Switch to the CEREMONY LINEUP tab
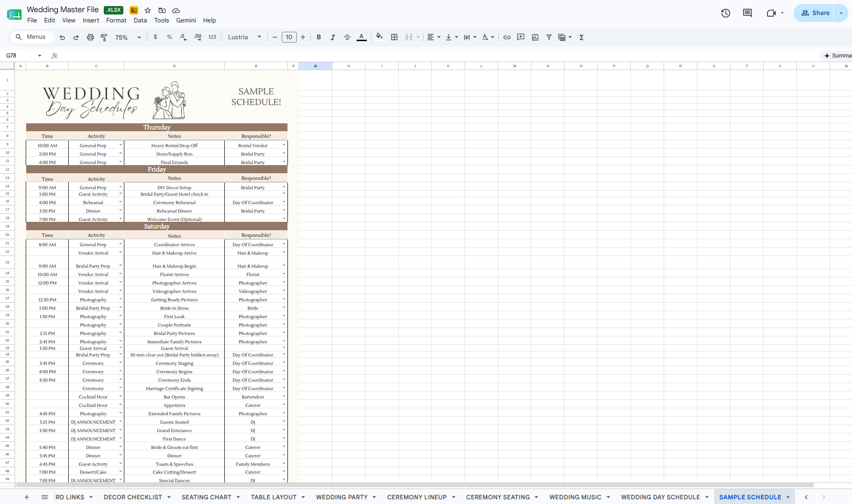This screenshot has width=852, height=504. point(417,497)
